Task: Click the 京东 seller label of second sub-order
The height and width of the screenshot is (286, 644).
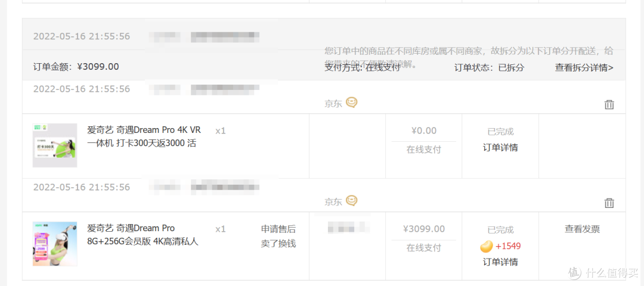Action: coord(333,202)
